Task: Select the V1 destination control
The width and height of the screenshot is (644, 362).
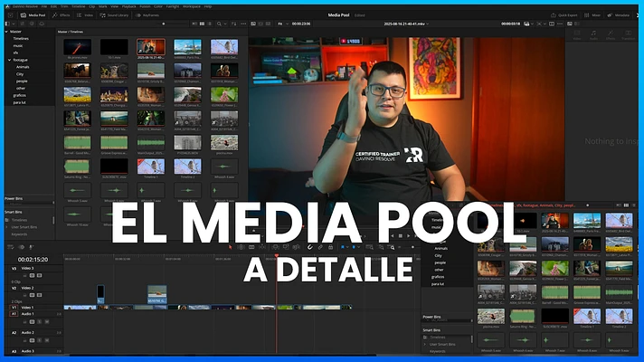Action: [x=14, y=308]
